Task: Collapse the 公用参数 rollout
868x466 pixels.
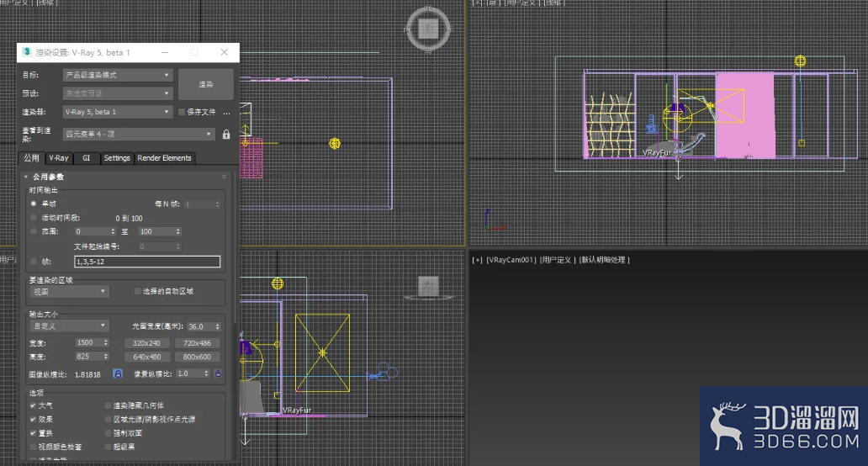Action: point(25,177)
